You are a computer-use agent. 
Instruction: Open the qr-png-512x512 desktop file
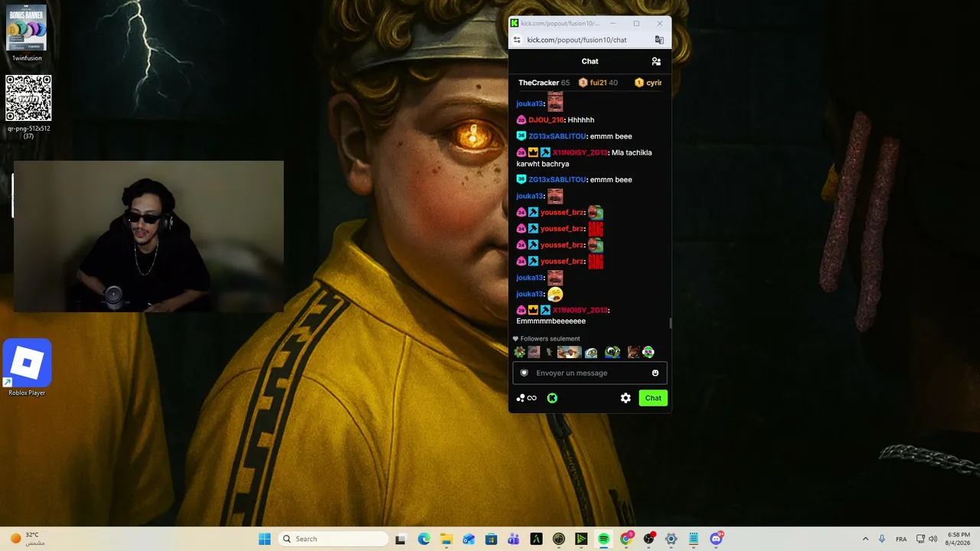point(28,106)
